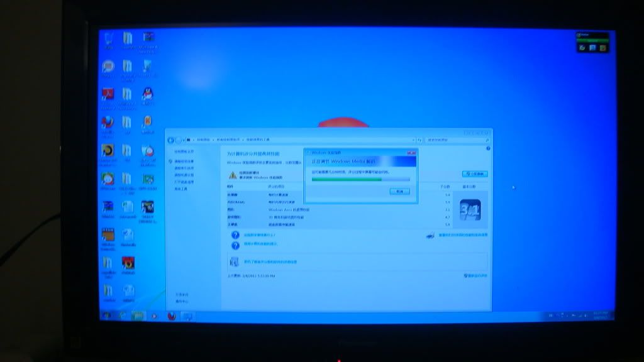Open the second blue question mark help link
The image size is (644, 362).
tap(235, 244)
